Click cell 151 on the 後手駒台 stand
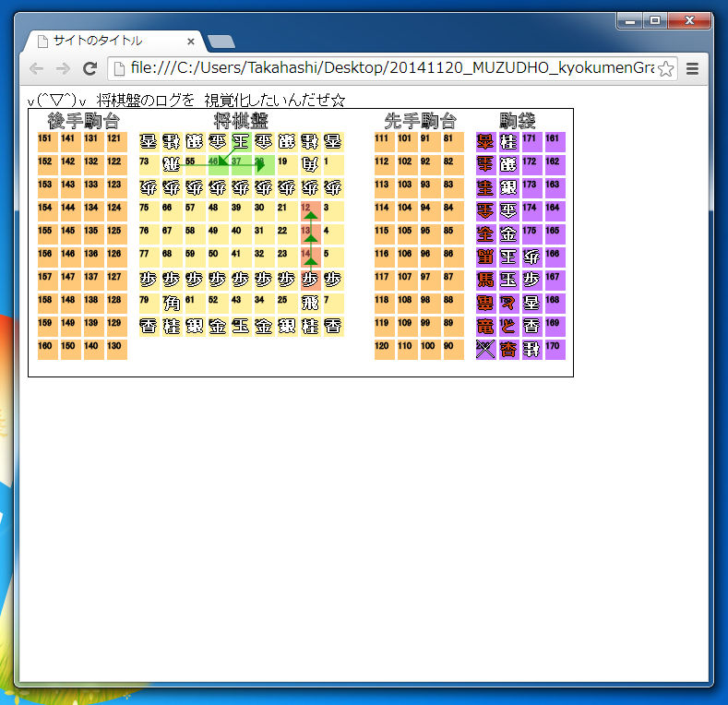Screen dimensions: 728x705 47,142
